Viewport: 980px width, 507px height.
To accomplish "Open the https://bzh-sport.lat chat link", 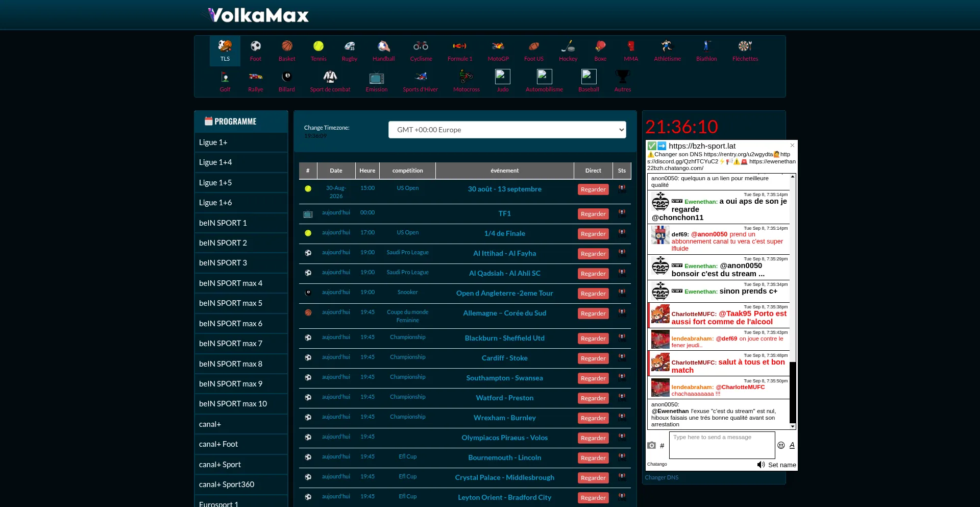I will (x=702, y=146).
